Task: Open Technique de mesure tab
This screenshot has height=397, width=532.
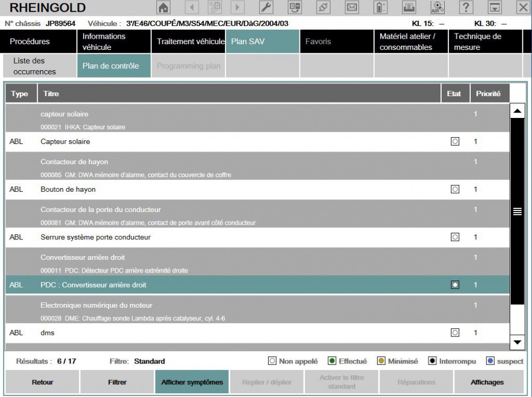Action: click(485, 41)
